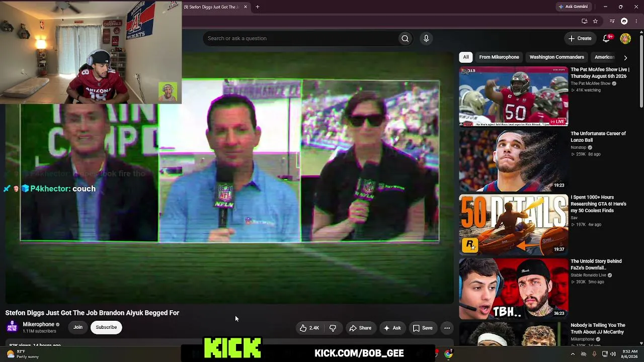Open the JJ McCarthy video thumbnail
644x362 pixels.
tap(513, 334)
